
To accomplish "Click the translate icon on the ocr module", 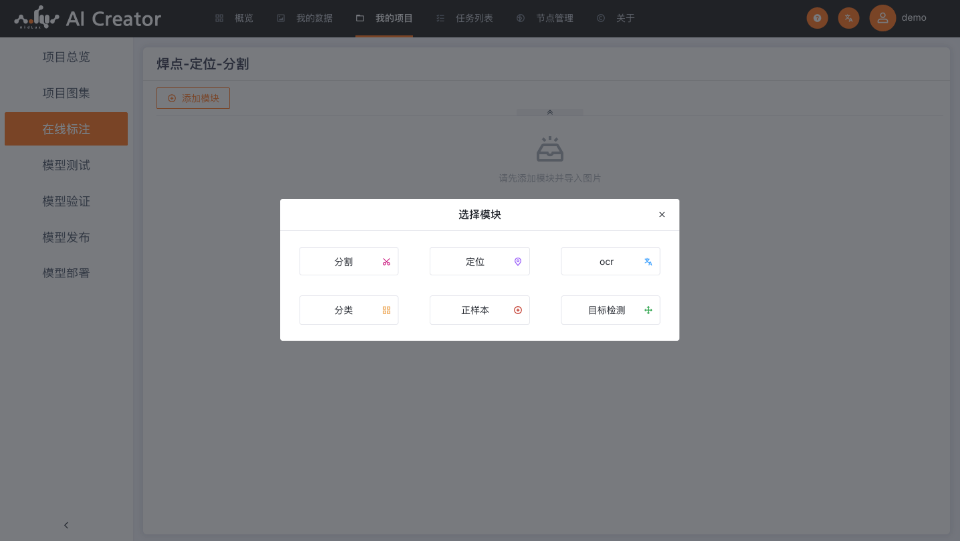I will (x=648, y=262).
